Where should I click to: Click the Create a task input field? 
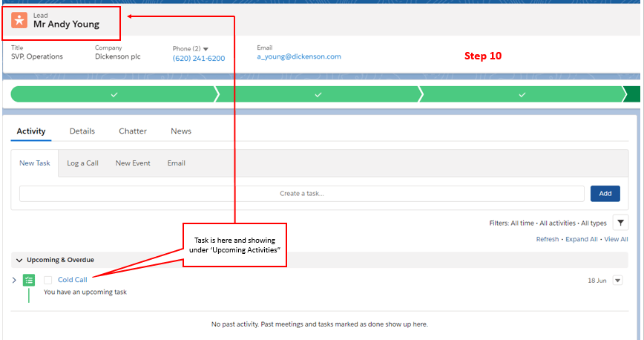pyautogui.click(x=301, y=194)
